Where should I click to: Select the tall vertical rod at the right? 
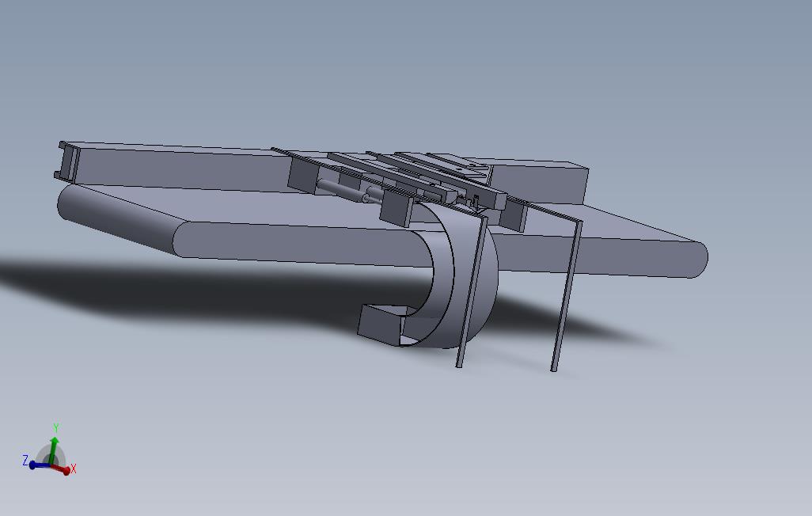pyautogui.click(x=567, y=296)
